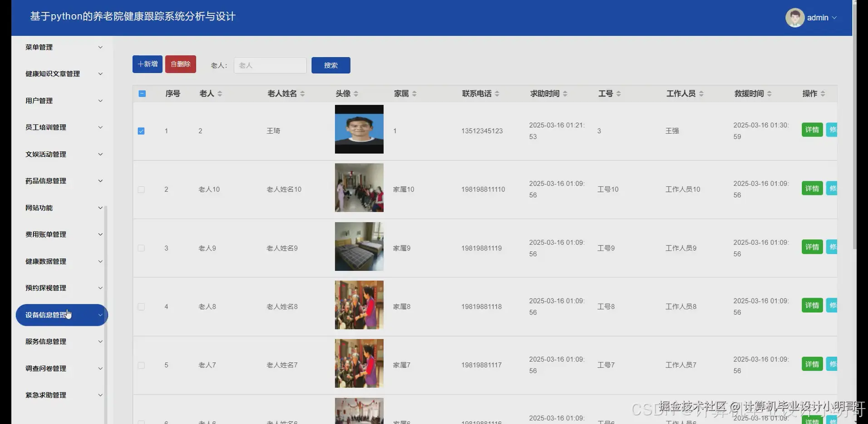Click the 家属9 cell
868x424 pixels.
(402, 248)
